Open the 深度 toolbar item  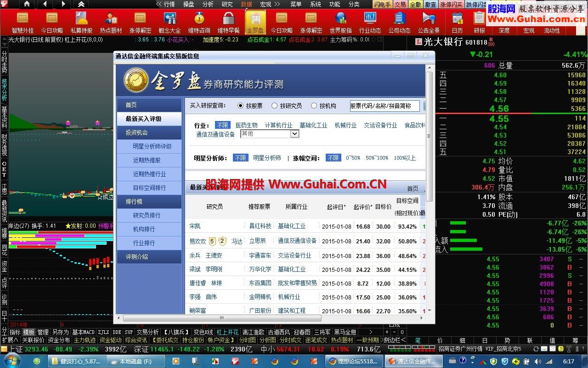[x=504, y=30]
